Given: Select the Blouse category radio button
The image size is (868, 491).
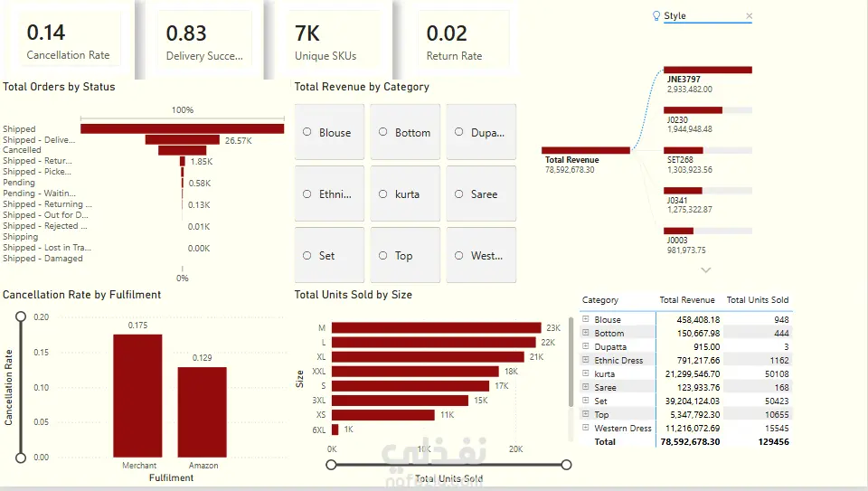Looking at the screenshot, I should pyautogui.click(x=307, y=132).
